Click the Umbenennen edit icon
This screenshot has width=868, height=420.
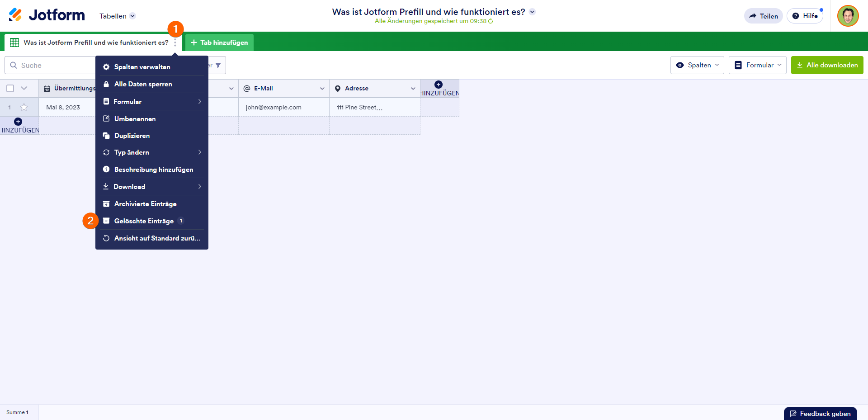[x=106, y=118]
